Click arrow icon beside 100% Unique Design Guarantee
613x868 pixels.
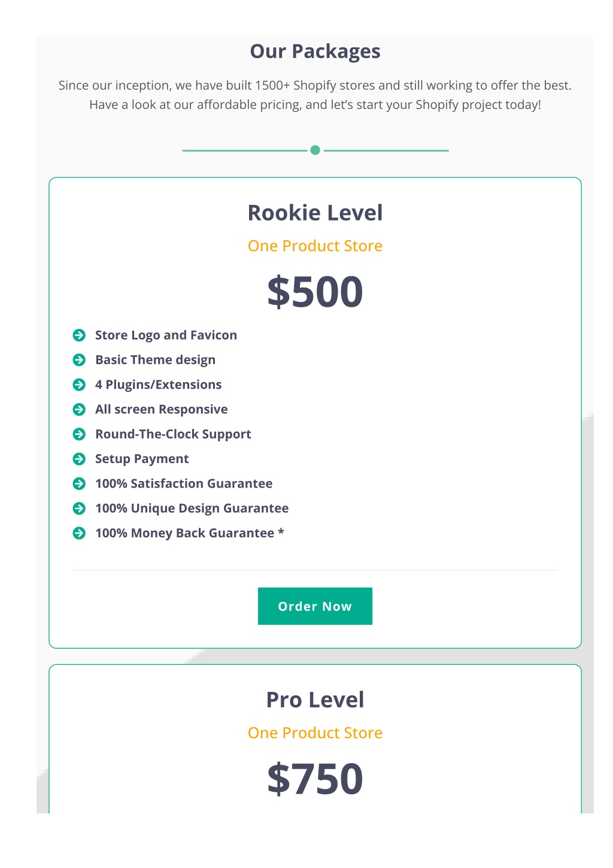tap(79, 509)
